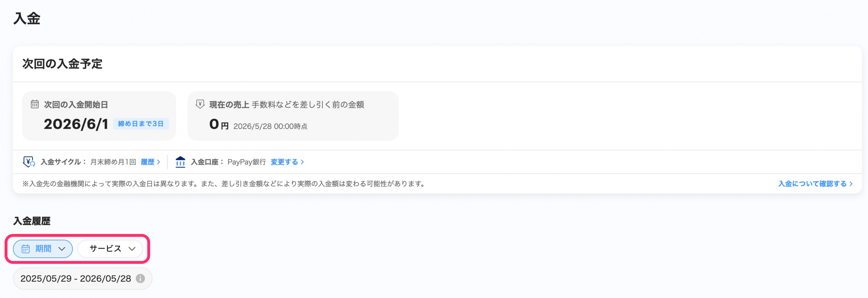Click the chevron arrow on 期間 filter
The image size is (868, 298).
62,249
